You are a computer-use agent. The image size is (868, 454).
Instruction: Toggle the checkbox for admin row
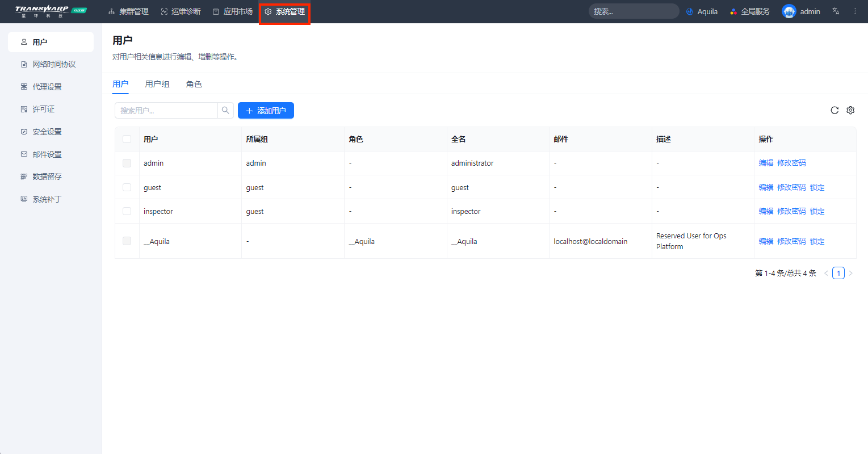tap(127, 163)
